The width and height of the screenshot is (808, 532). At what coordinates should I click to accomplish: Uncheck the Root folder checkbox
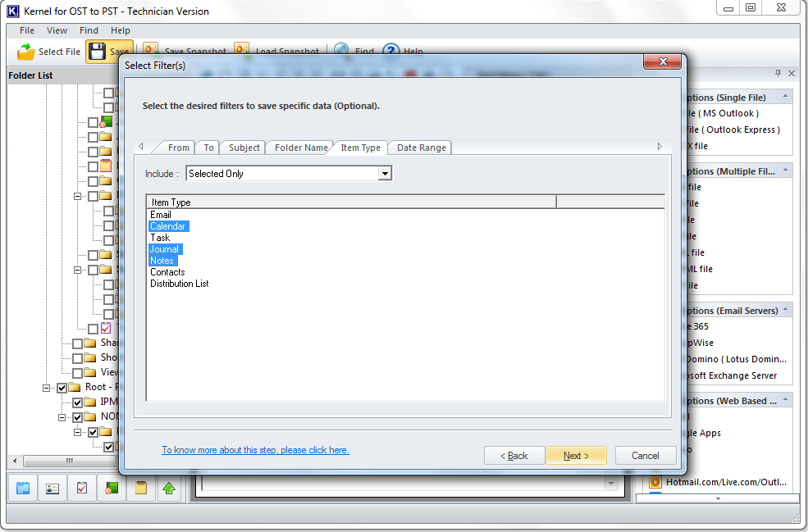62,388
